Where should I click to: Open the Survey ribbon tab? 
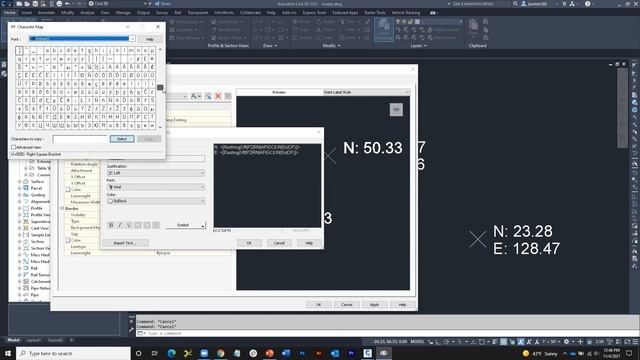click(162, 13)
